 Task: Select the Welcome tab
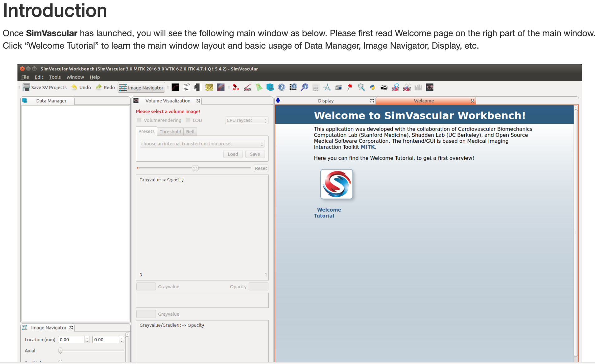click(x=426, y=101)
